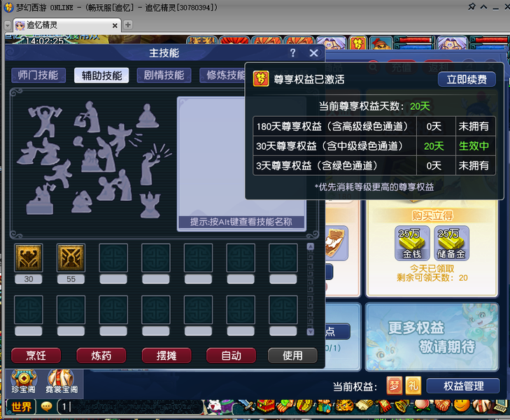Select the level 30 auxiliary skill icon
Viewport: 510px width, 420px height.
pos(28,258)
